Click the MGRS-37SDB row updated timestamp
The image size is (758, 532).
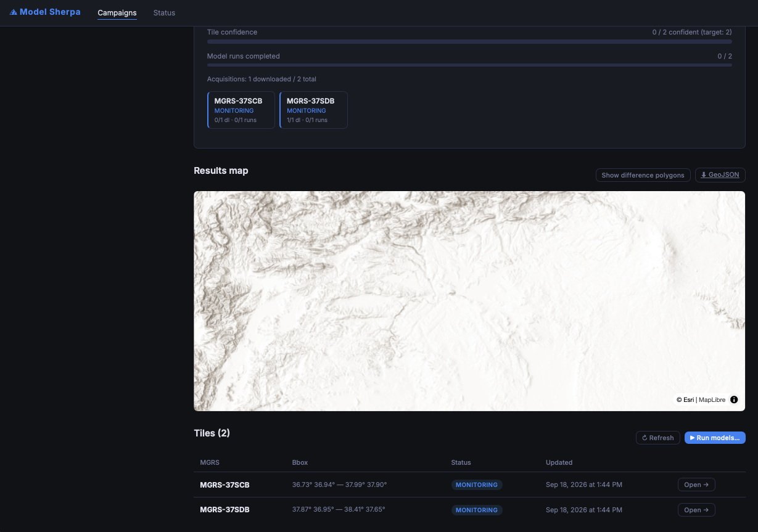click(584, 510)
